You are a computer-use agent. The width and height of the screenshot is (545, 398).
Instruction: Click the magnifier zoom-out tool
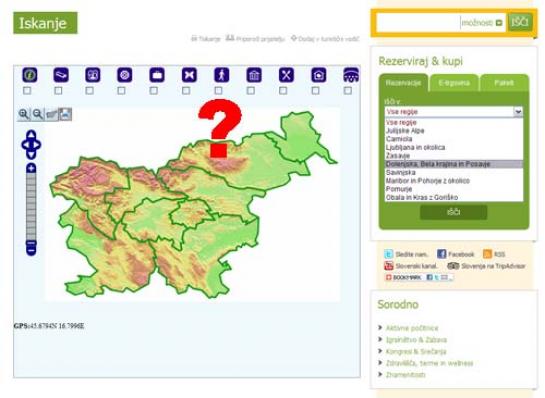[x=38, y=114]
